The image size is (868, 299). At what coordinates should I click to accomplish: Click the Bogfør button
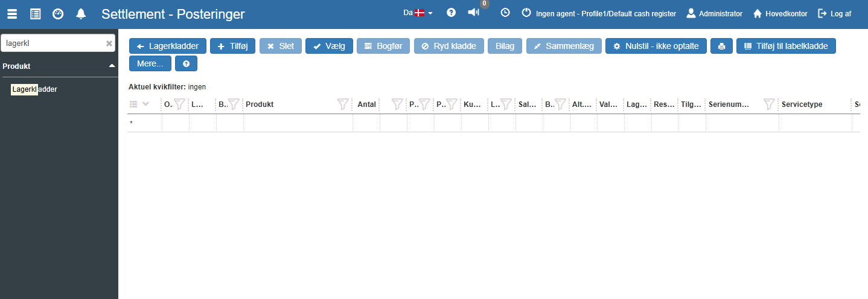pyautogui.click(x=383, y=46)
